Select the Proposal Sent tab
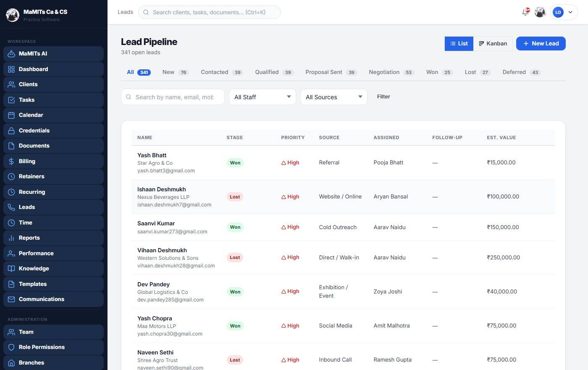The image size is (588, 370). (x=331, y=72)
